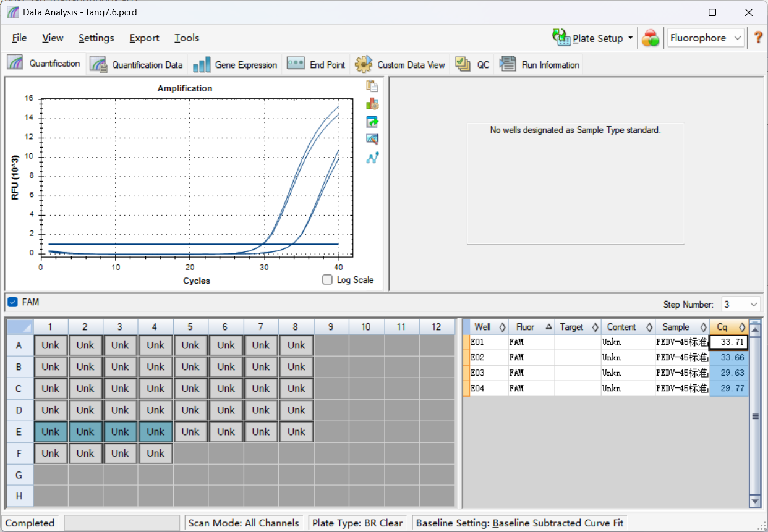Select the E01 row in table
Image resolution: width=768 pixels, height=532 pixels.
[x=606, y=342]
